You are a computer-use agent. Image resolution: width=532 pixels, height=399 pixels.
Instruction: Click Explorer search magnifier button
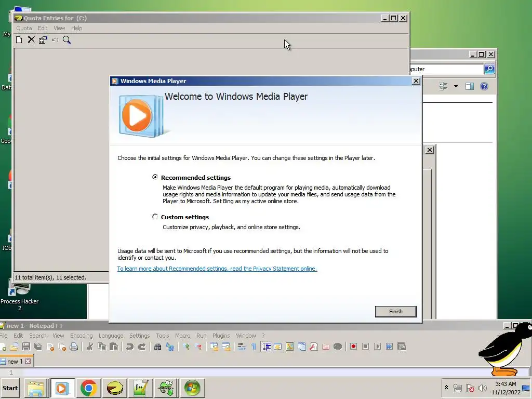coord(489,69)
